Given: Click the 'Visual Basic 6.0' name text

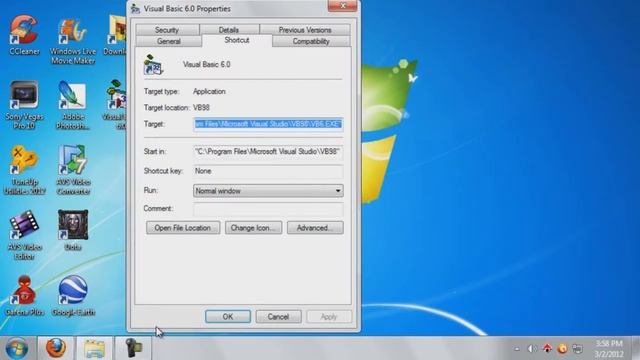Looking at the screenshot, I should tap(207, 64).
